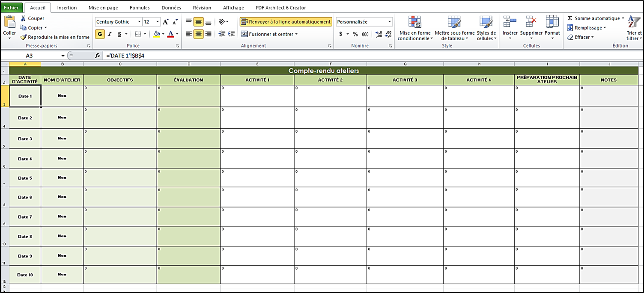Toggle italic I formatting button
Viewport: 644px width, 293px height.
110,34
